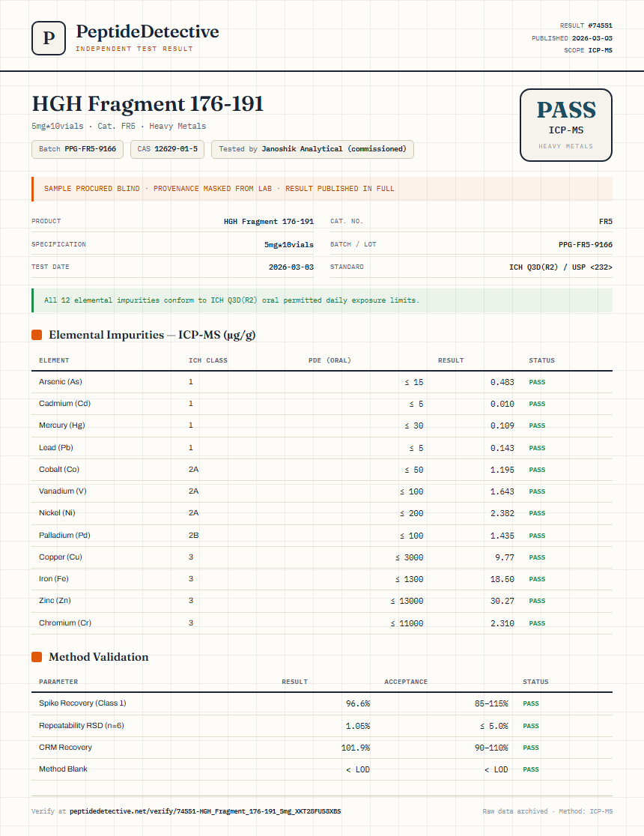Click the PASS status for Method Blank
Image resolution: width=644 pixels, height=836 pixels.
pyautogui.click(x=531, y=769)
